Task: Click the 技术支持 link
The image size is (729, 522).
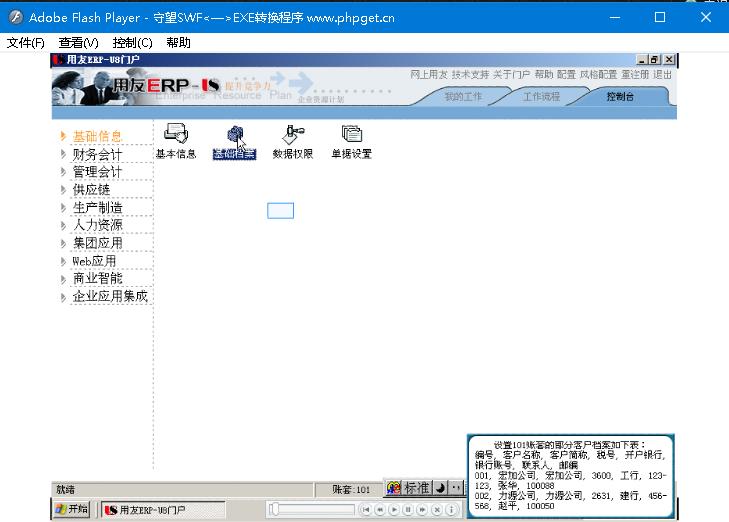Action: (471, 74)
